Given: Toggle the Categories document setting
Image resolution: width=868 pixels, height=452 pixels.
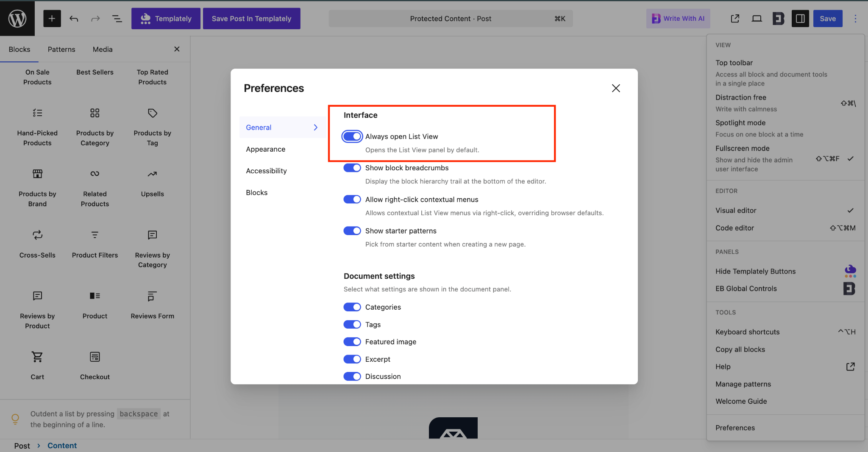Looking at the screenshot, I should point(352,307).
